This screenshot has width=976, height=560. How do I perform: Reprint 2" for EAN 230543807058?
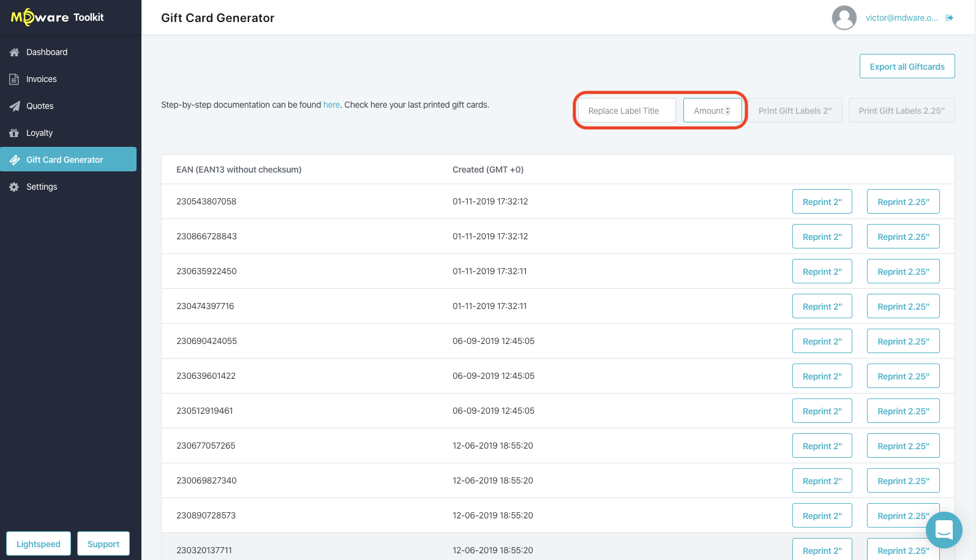coord(822,201)
